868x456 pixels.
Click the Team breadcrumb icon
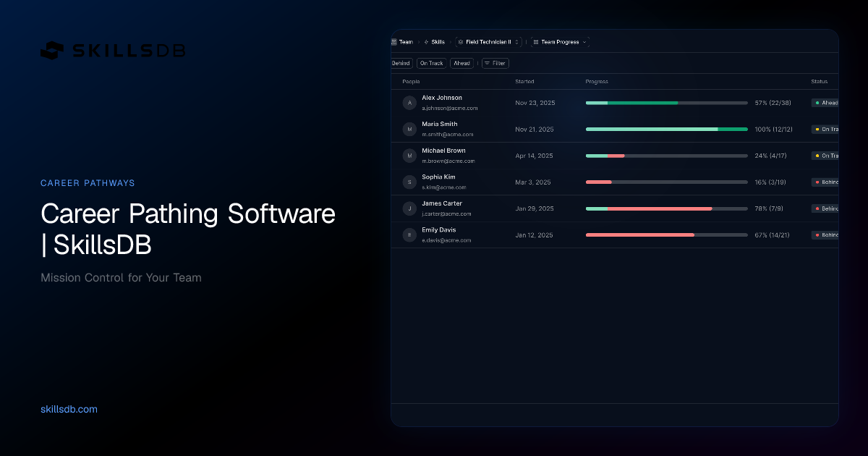click(394, 42)
